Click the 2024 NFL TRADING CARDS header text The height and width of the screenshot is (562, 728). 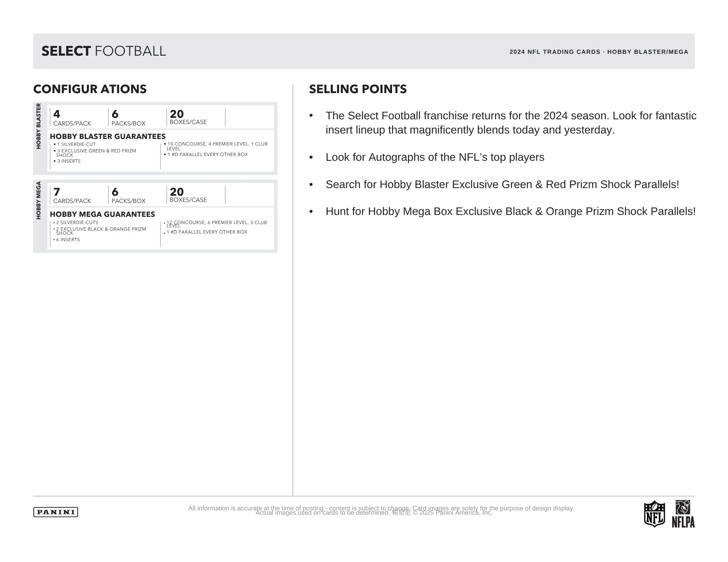pyautogui.click(x=599, y=52)
